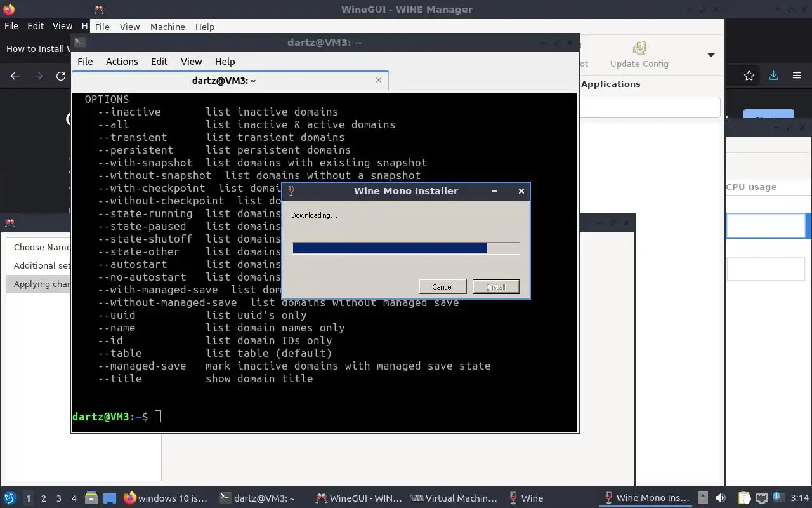Open Firefox Edit menu
Viewport: 812px width, 508px height.
tap(36, 26)
